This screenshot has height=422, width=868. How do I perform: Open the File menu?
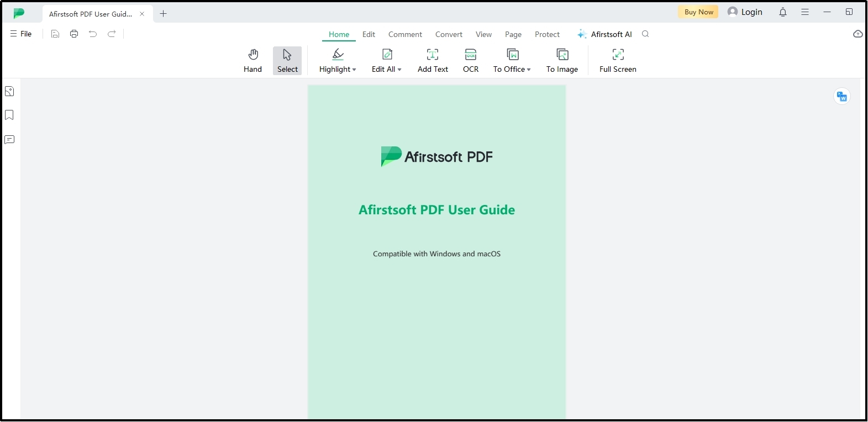click(21, 34)
